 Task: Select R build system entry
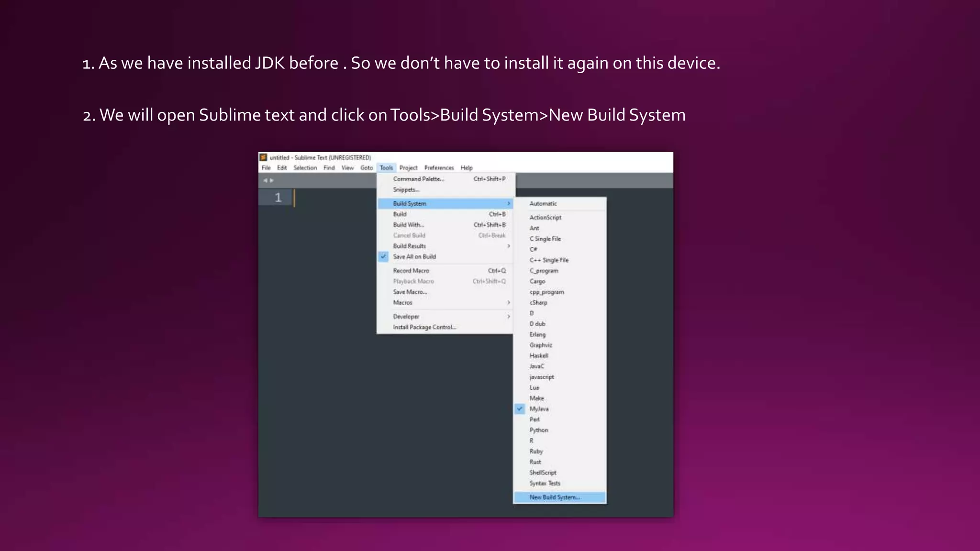pyautogui.click(x=560, y=441)
